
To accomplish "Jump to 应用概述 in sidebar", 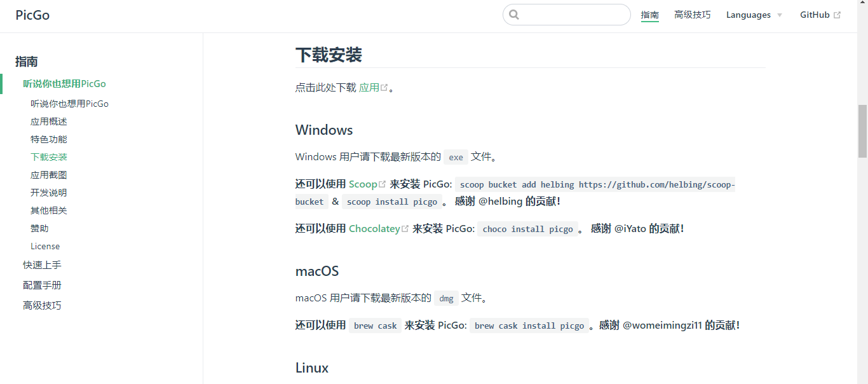I will (x=49, y=121).
